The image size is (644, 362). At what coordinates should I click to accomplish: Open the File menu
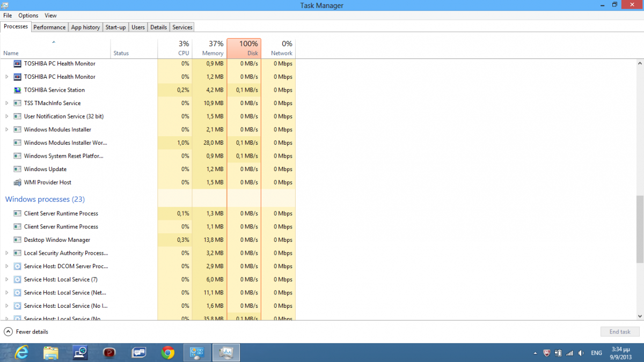(x=8, y=16)
